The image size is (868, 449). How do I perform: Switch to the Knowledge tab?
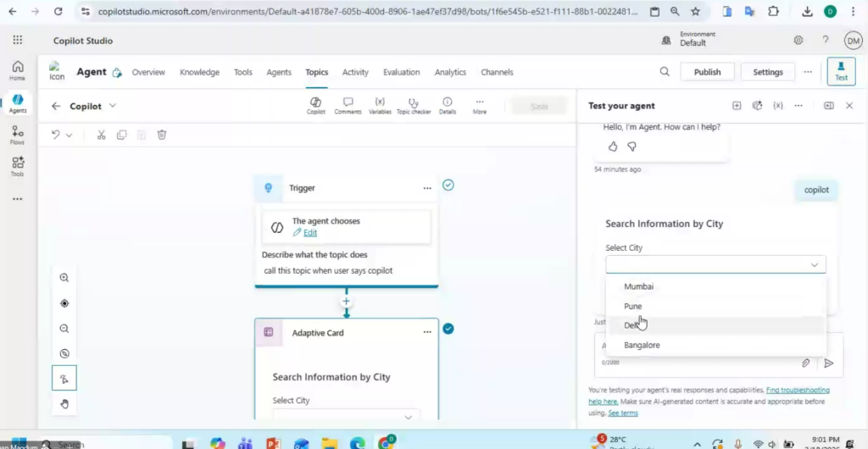(199, 72)
